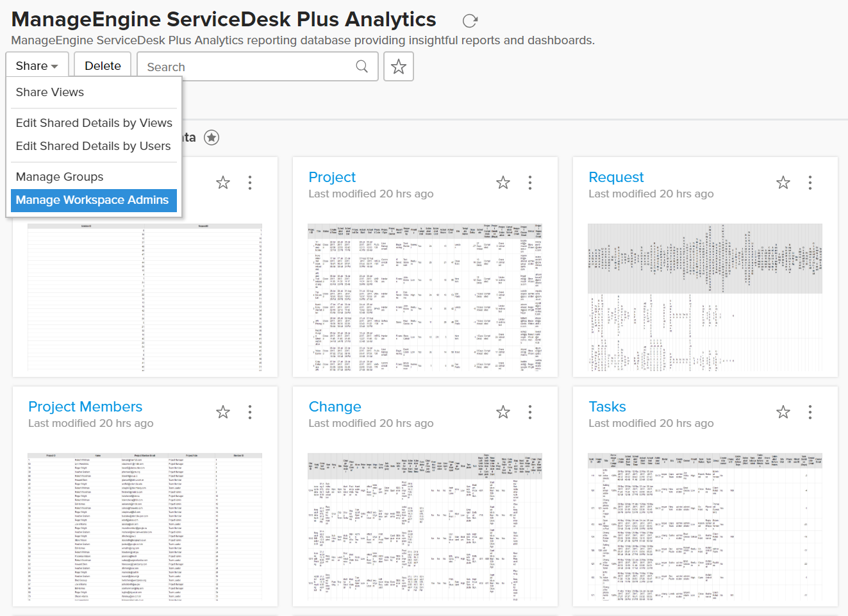Open more options for the first partly hidden card

(250, 183)
